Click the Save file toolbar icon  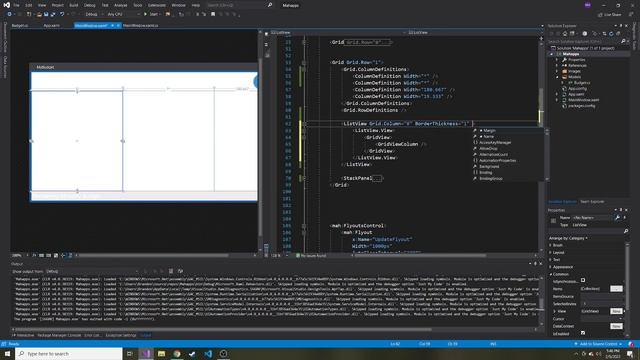pos(46,14)
